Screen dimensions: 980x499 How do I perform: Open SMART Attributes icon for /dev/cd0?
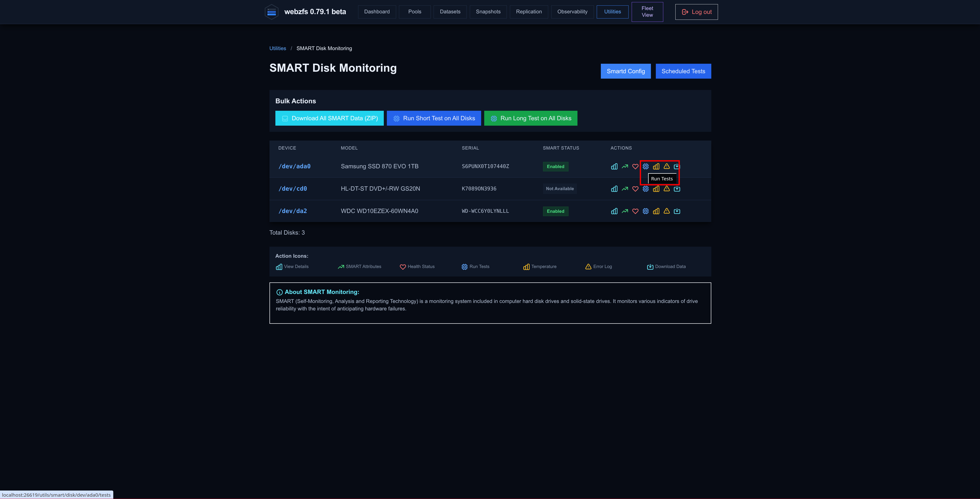pos(625,189)
